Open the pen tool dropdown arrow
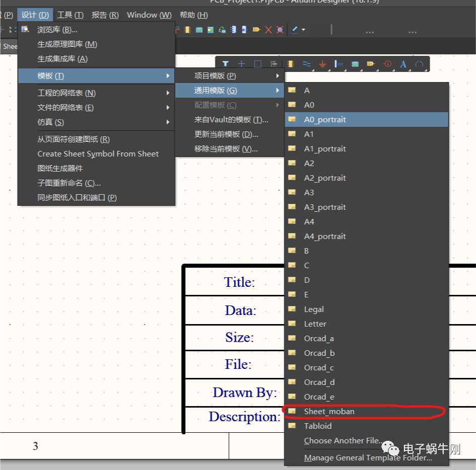The image size is (476, 470). pos(303,30)
